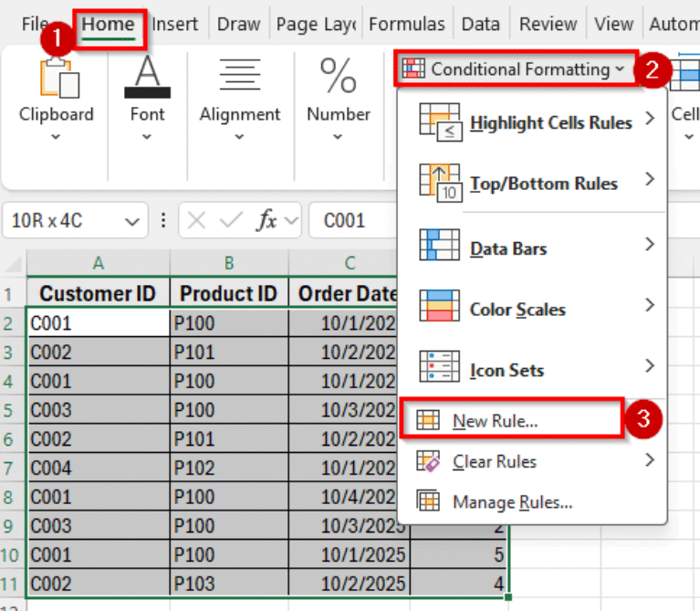Click the Top/Bottom Rules icon
The image size is (700, 611).
440,183
